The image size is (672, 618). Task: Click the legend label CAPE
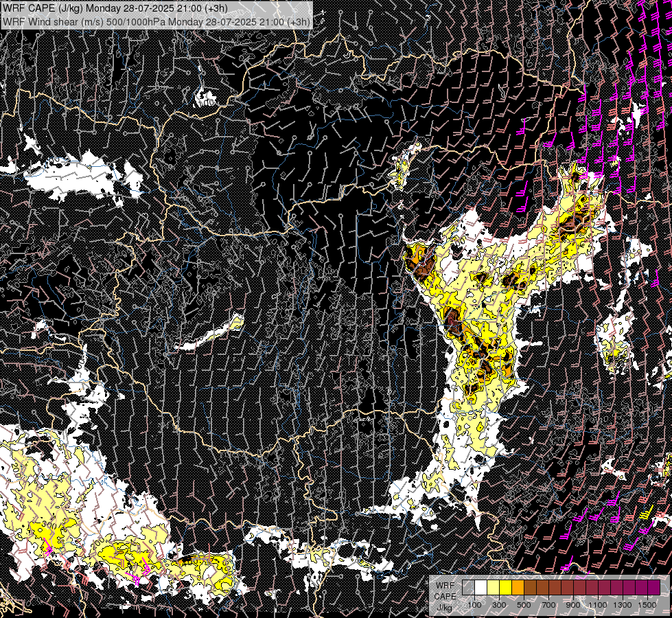coord(445,597)
